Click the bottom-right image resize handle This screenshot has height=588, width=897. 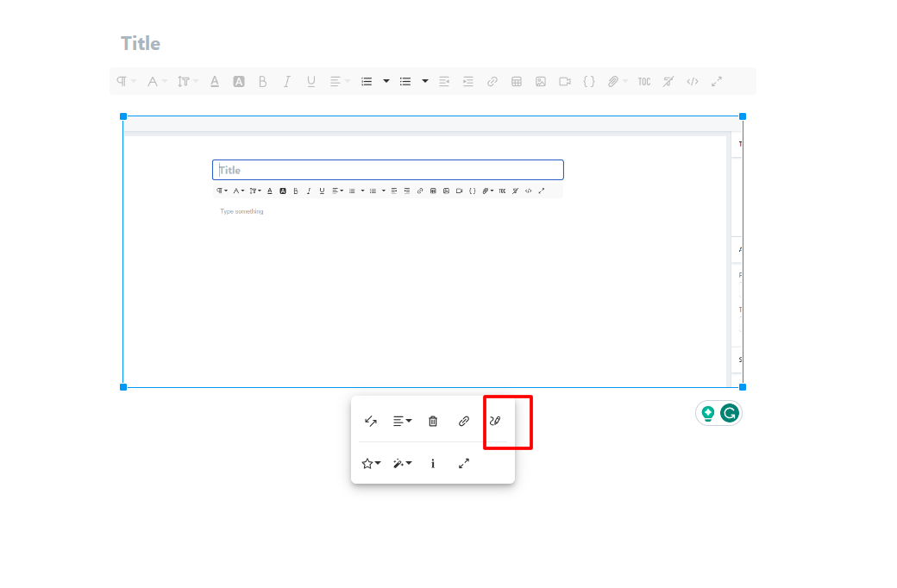743,387
